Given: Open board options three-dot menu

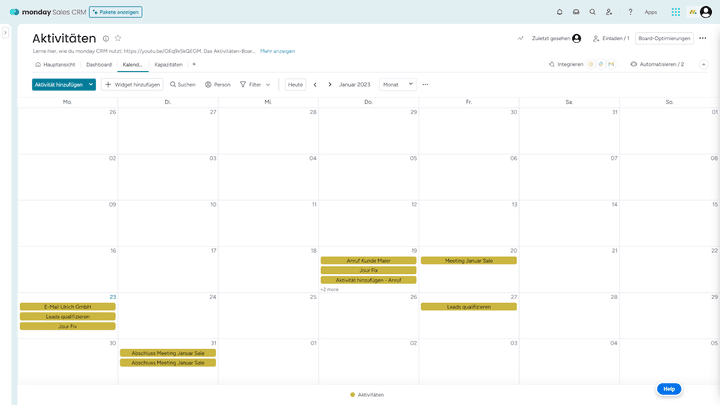Looking at the screenshot, I should tap(703, 38).
